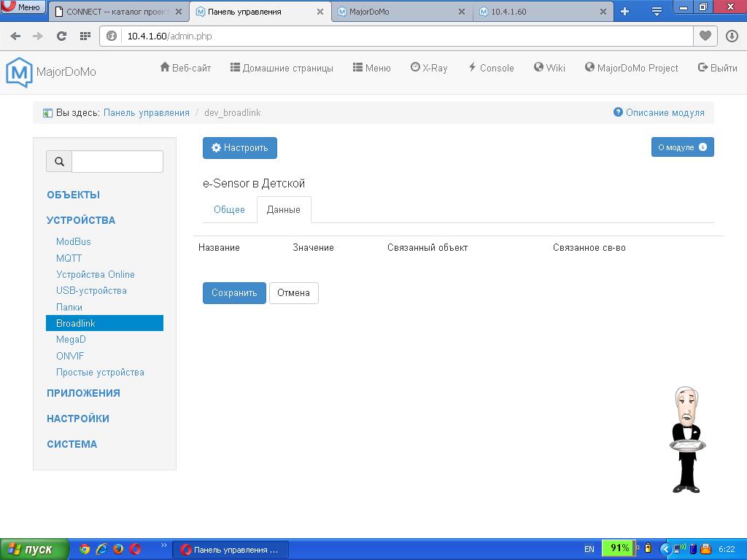Viewport: 747px width, 560px height.
Task: Go back with browser back arrow
Action: (x=15, y=36)
